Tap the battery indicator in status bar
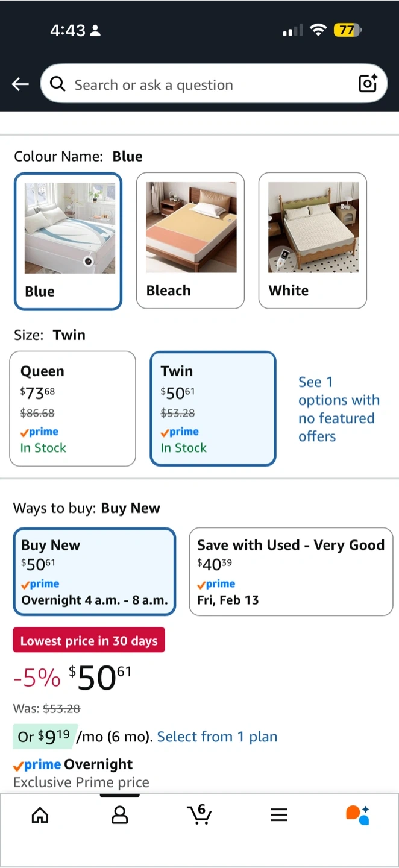399x868 pixels. pos(347,30)
